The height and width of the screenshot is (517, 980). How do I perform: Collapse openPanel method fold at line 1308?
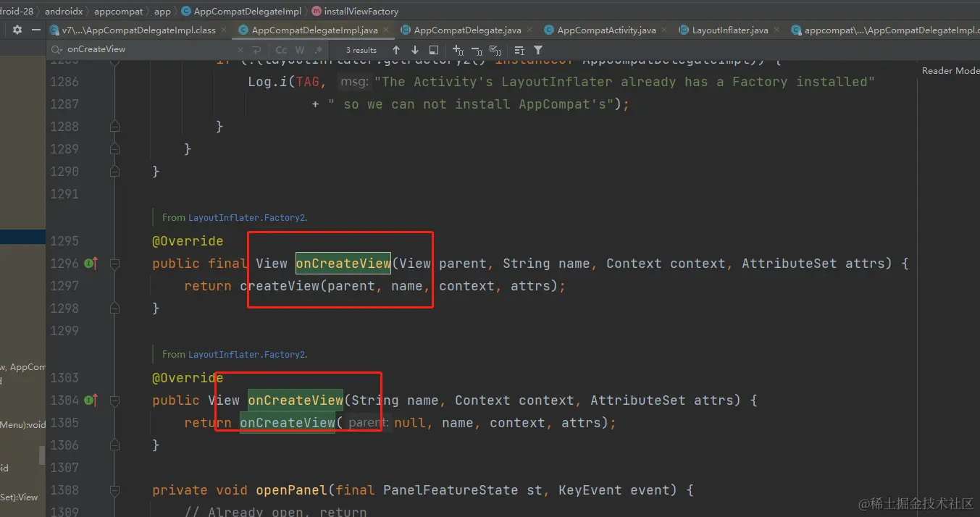point(114,490)
